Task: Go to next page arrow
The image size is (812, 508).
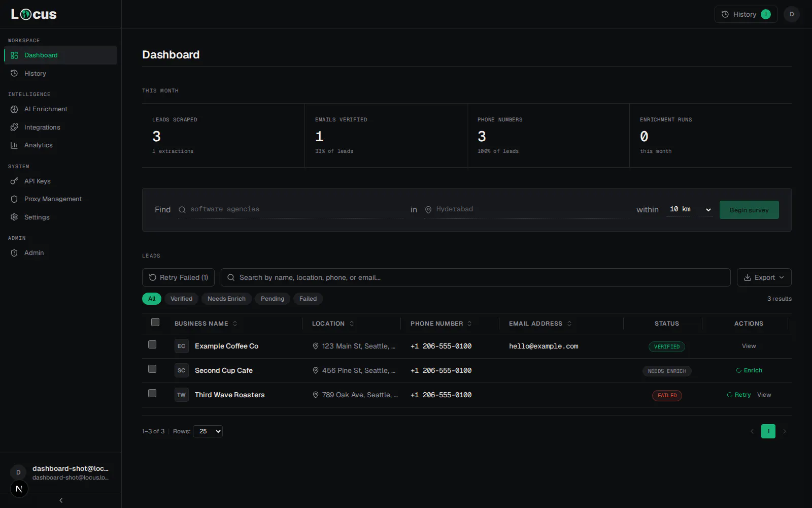Action: 785,431
